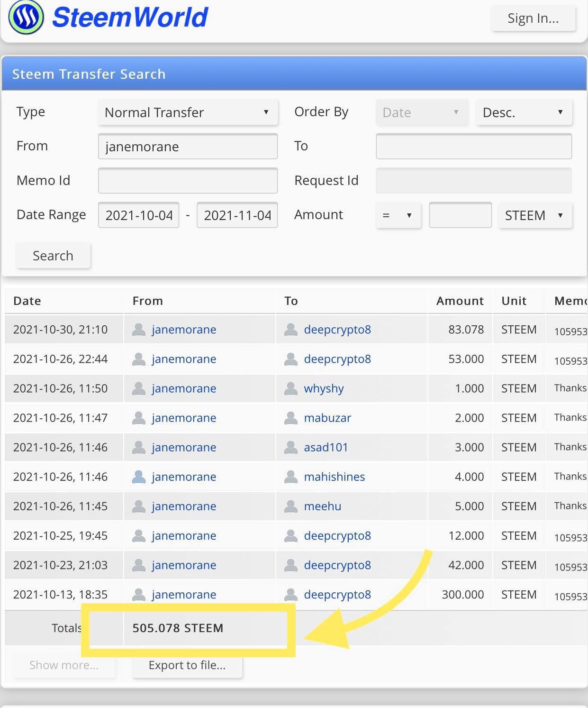The height and width of the screenshot is (708, 588).
Task: Click the To column header
Action: tap(291, 301)
